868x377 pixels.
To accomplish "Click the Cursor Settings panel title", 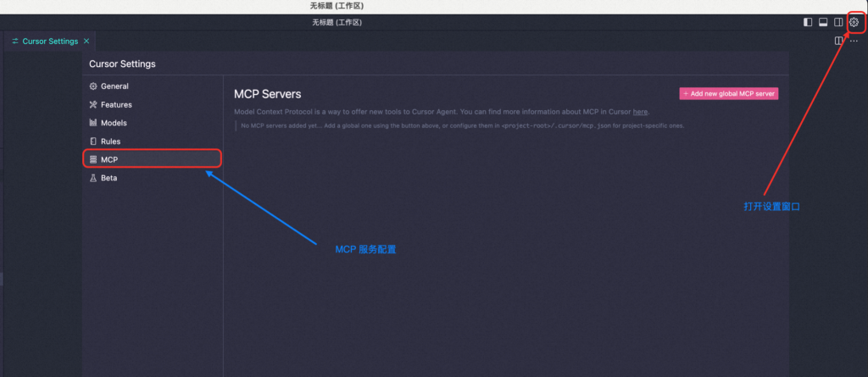I will (122, 64).
